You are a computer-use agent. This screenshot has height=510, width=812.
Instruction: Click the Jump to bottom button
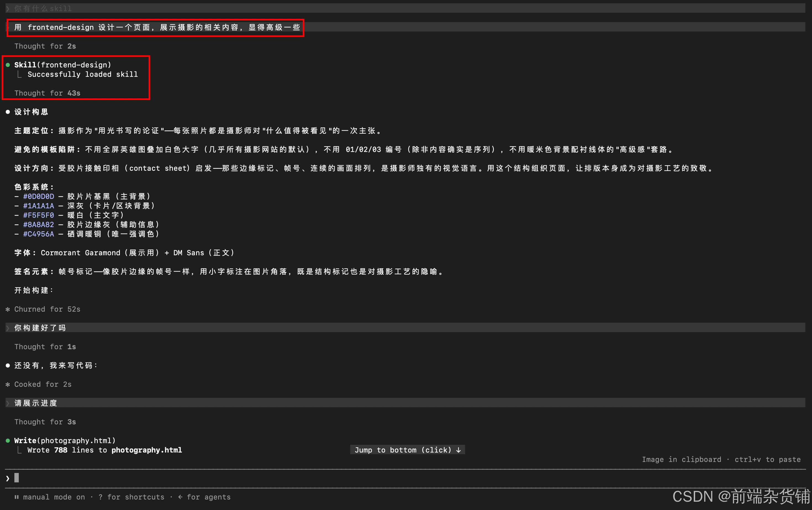tap(407, 449)
